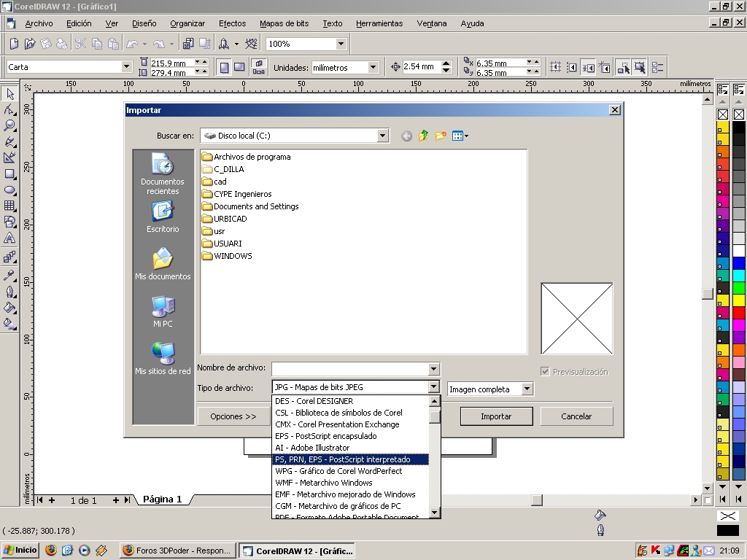Select the Outline pen tool
747x560 pixels.
pyautogui.click(x=9, y=292)
